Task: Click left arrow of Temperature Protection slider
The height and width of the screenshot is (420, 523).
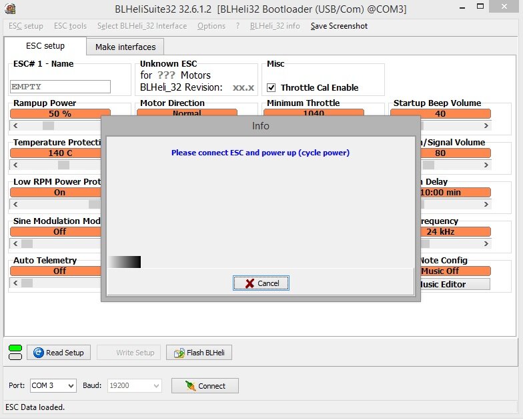Action: click(x=15, y=165)
